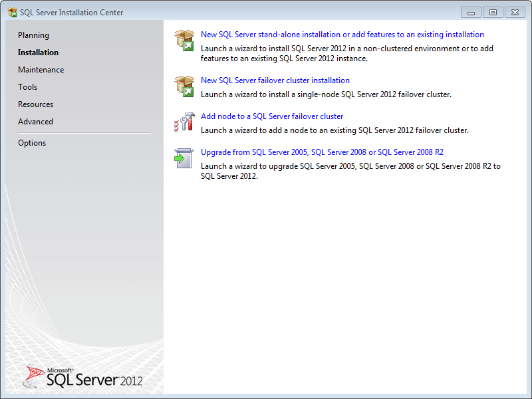Click the Upgrade green arrow icon

184,158
